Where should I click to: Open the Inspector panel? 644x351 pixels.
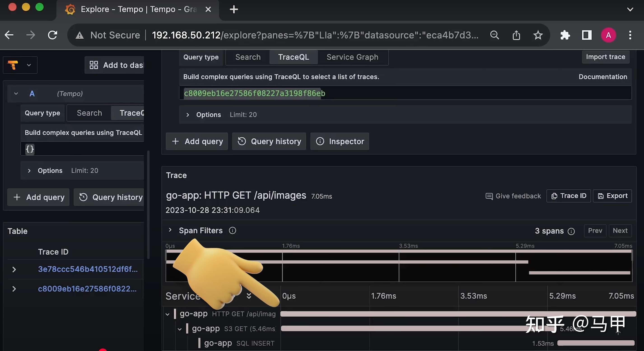tap(340, 141)
